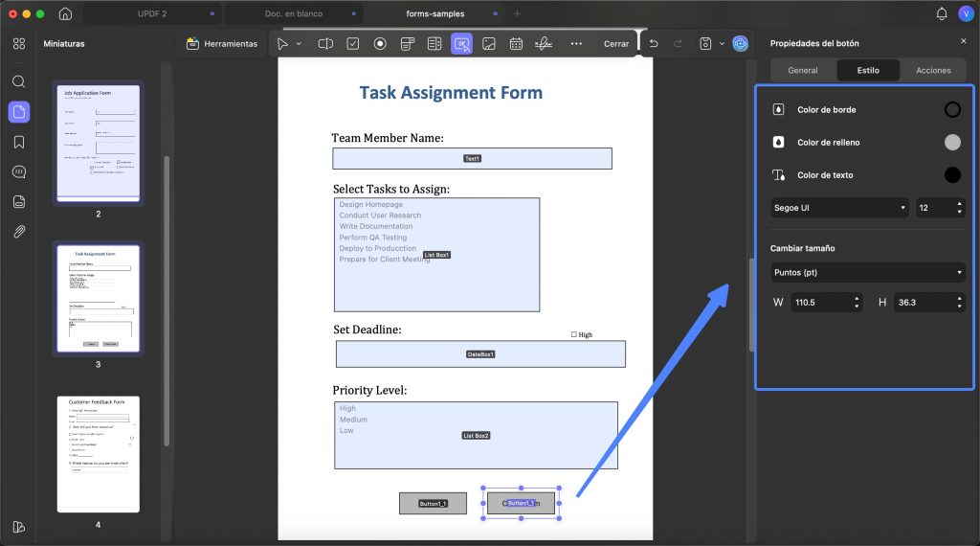This screenshot has width=980, height=546.
Task: Click the undo arrow in toolbar
Action: [x=654, y=44]
